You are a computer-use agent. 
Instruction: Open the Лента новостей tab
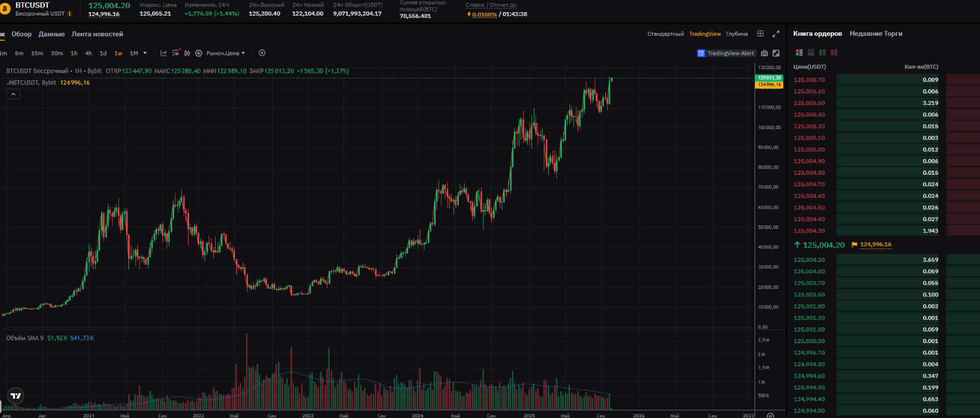[x=97, y=34]
